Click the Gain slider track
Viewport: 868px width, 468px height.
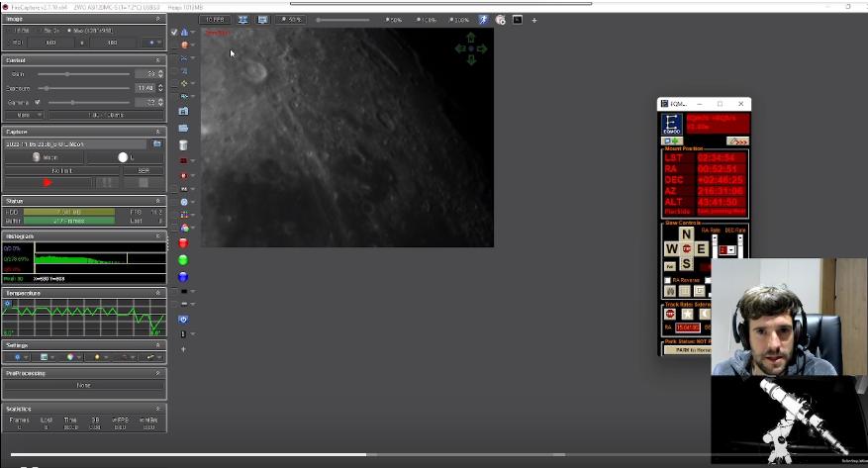click(83, 74)
